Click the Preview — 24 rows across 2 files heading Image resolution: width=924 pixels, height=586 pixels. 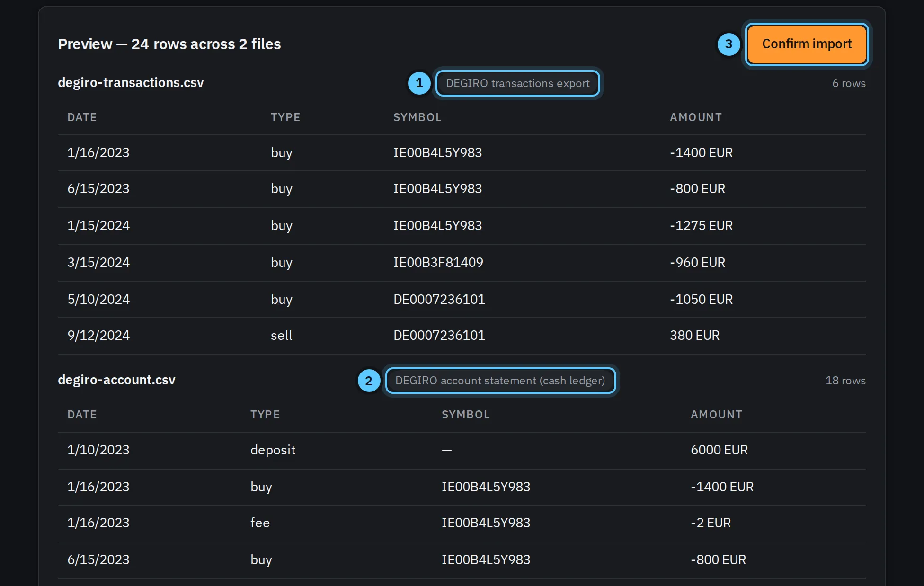(169, 44)
